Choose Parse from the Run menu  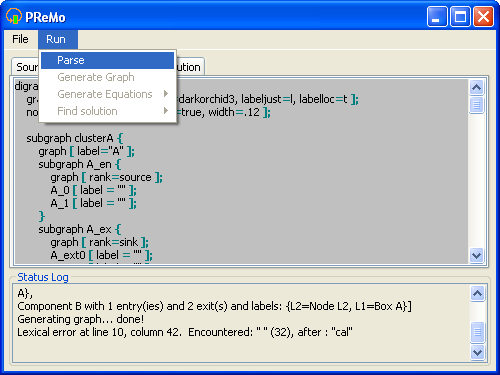click(x=107, y=60)
